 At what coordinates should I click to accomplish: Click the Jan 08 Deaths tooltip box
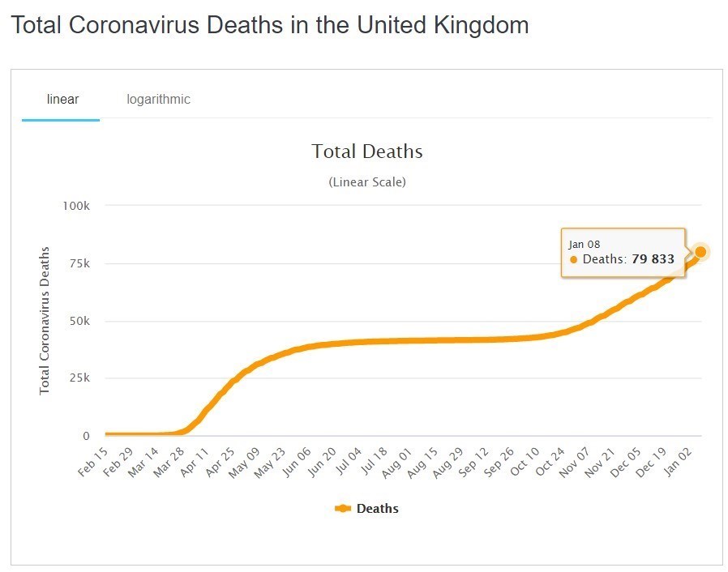point(623,252)
